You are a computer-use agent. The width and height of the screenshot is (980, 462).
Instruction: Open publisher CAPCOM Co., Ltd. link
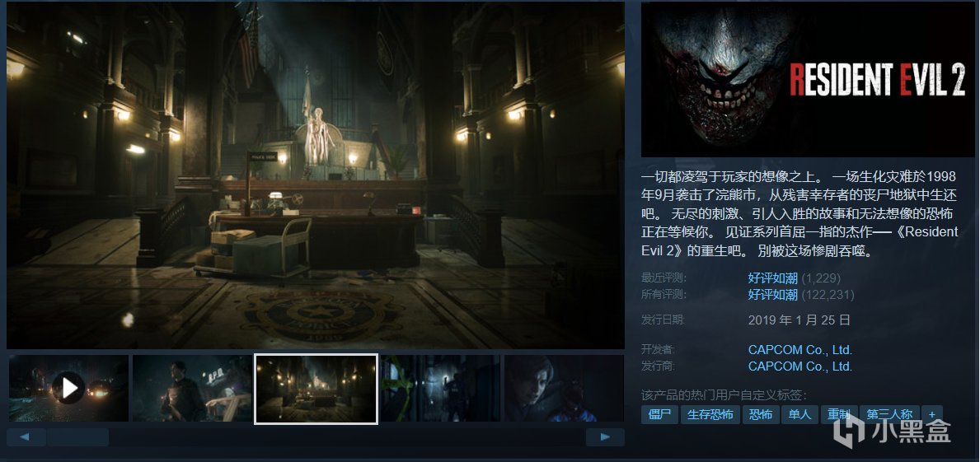point(800,366)
